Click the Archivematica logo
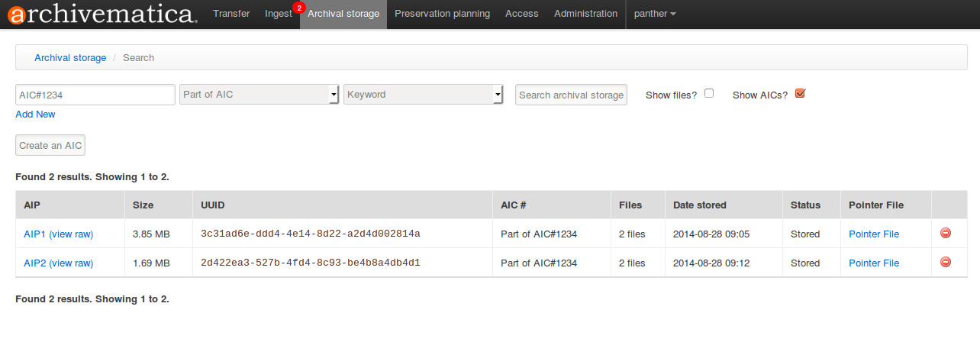 click(102, 14)
